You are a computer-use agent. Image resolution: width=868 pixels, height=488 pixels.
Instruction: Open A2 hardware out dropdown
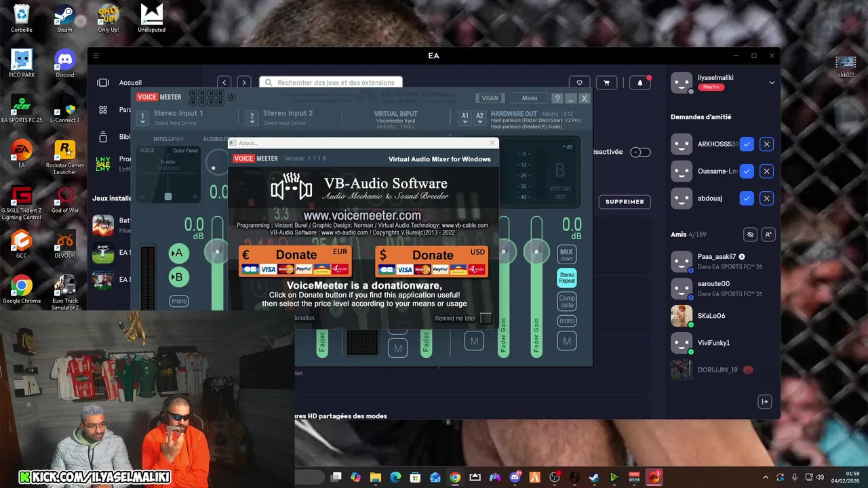pos(479,119)
